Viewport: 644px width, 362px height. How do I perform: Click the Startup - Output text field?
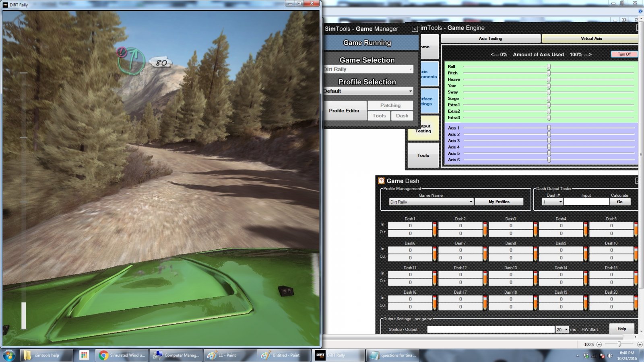tap(491, 329)
